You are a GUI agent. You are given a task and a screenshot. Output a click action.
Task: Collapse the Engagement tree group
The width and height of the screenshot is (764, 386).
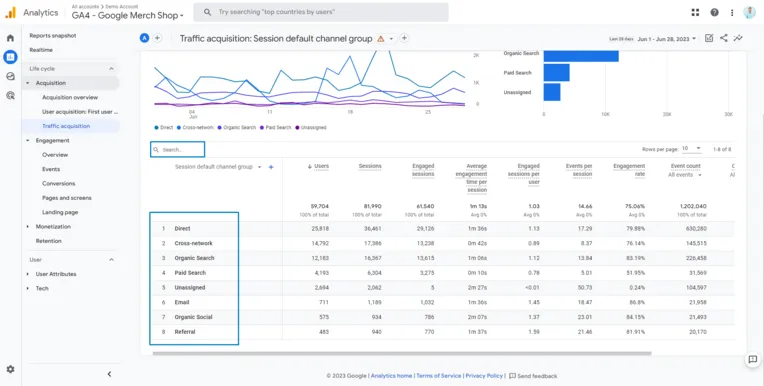coord(28,141)
